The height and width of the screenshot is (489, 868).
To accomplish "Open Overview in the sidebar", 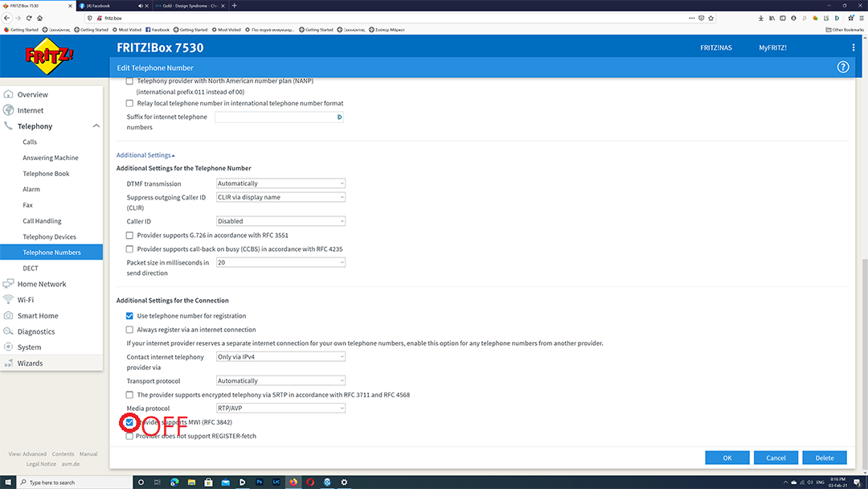I will pos(33,95).
